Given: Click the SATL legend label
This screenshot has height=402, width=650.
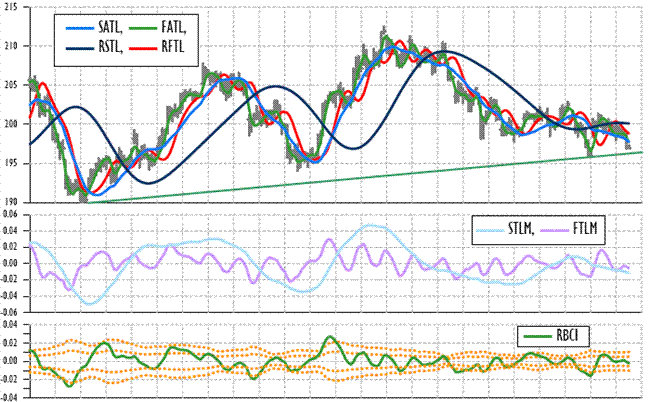Looking at the screenshot, I should coord(110,28).
